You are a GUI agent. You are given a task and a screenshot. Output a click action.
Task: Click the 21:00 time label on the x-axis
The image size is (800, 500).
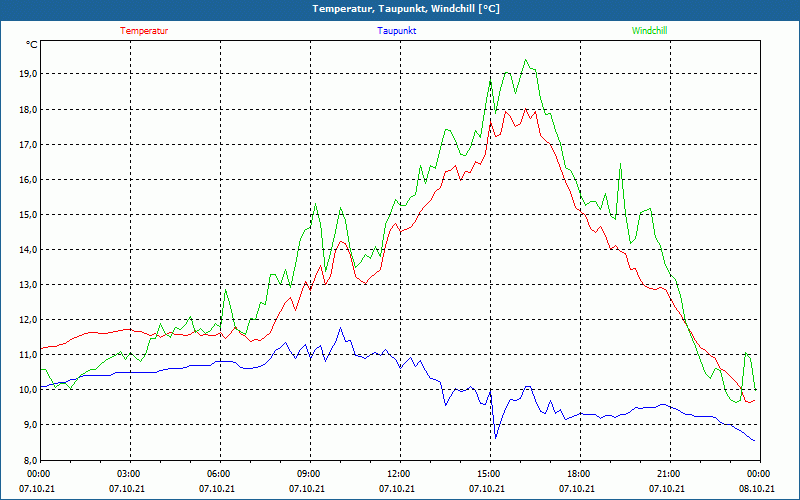pos(670,474)
